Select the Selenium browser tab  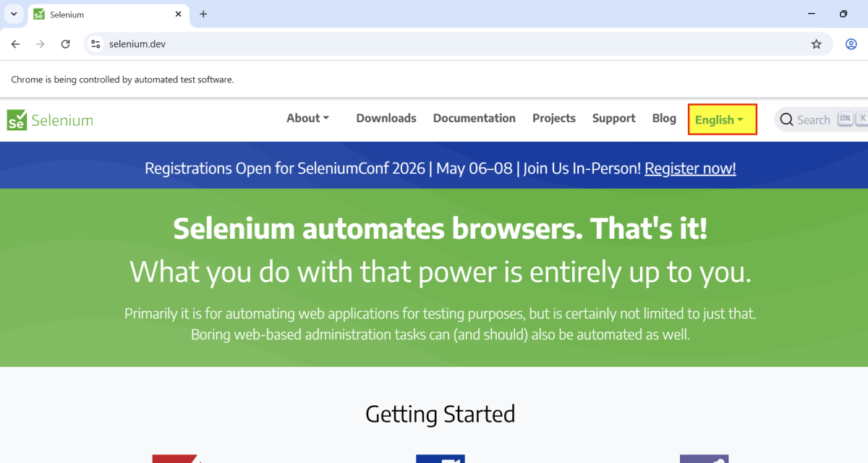pos(101,14)
